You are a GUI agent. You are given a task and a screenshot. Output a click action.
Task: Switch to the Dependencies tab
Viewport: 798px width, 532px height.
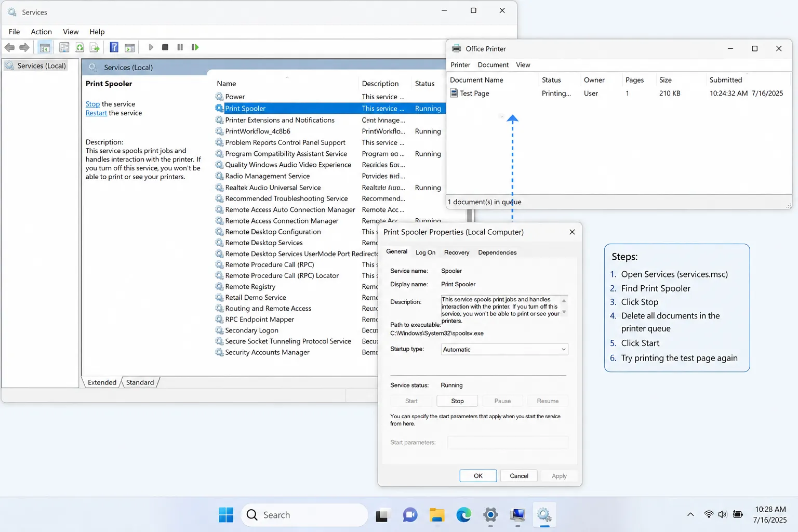[497, 252]
